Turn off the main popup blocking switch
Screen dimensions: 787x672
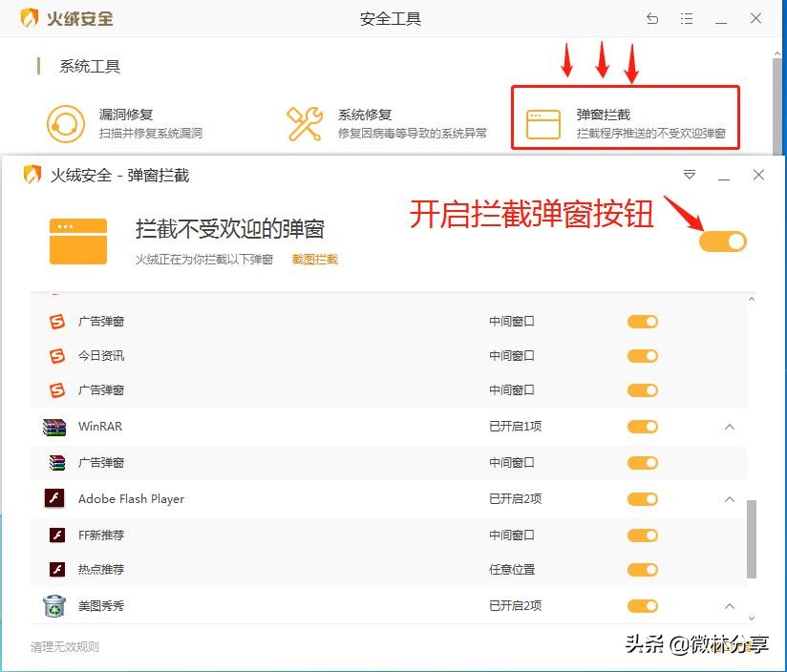(723, 241)
